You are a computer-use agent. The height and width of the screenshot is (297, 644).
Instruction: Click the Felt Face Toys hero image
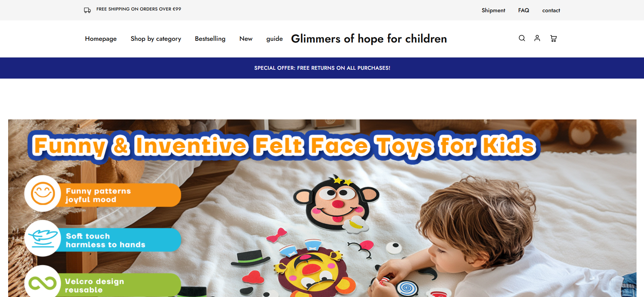point(322,208)
